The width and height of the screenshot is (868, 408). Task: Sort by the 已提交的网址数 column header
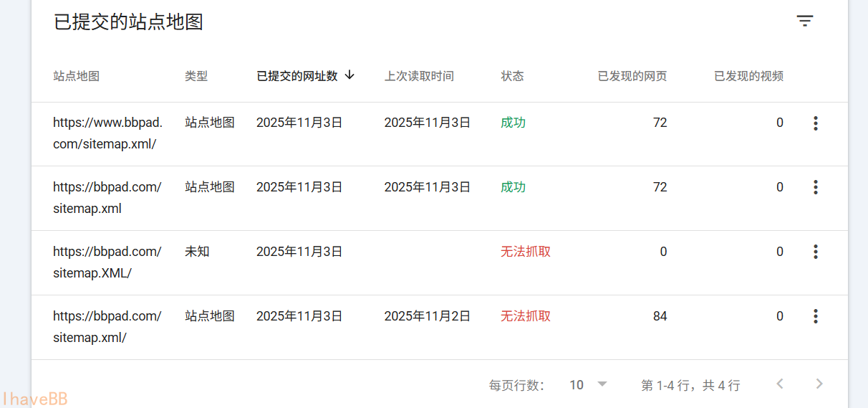click(297, 76)
